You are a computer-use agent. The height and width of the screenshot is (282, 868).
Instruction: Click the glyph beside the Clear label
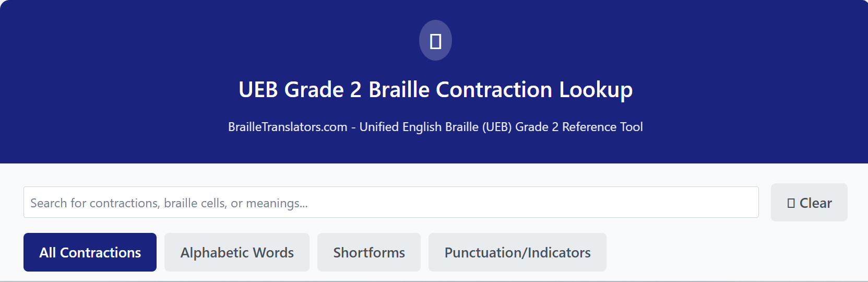(791, 203)
